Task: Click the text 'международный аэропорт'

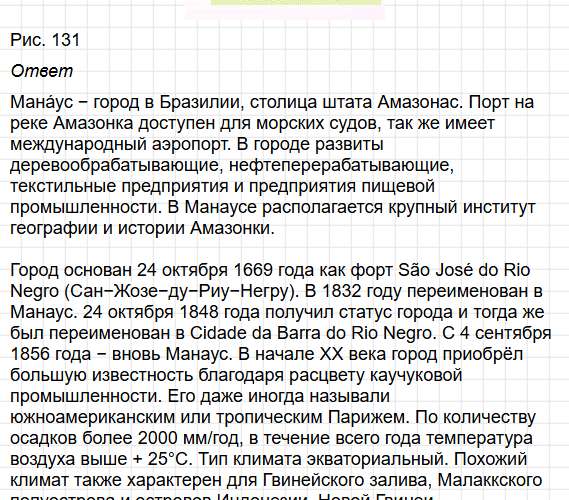Action: point(120,145)
